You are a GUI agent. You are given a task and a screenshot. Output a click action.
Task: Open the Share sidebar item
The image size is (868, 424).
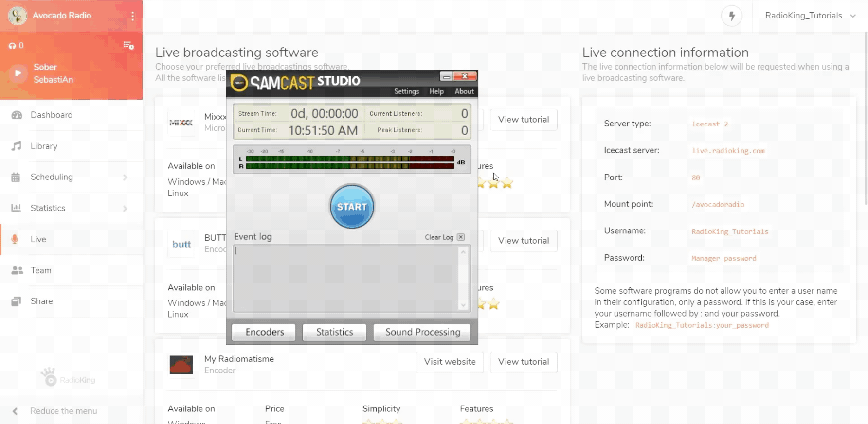(41, 301)
